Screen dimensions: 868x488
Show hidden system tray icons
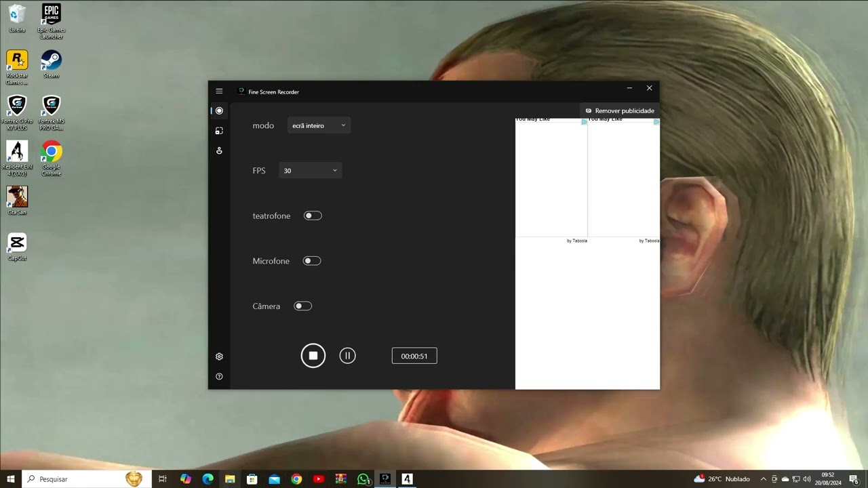764,479
